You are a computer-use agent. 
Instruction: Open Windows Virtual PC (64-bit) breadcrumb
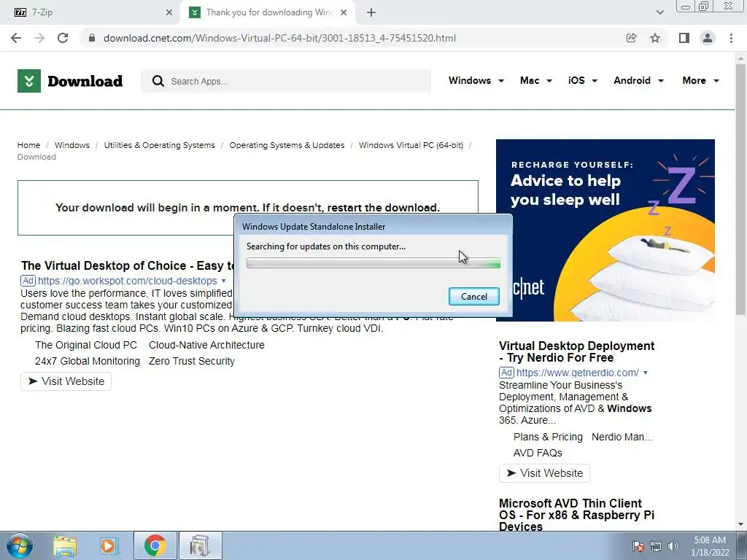pos(411,145)
